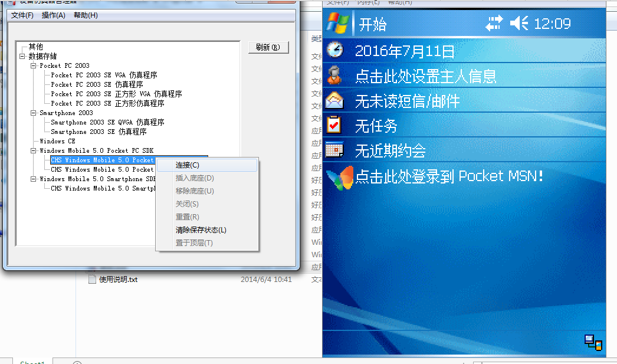Choose 置于顶层(T) in the context menu
This screenshot has height=364, width=617.
207,243
